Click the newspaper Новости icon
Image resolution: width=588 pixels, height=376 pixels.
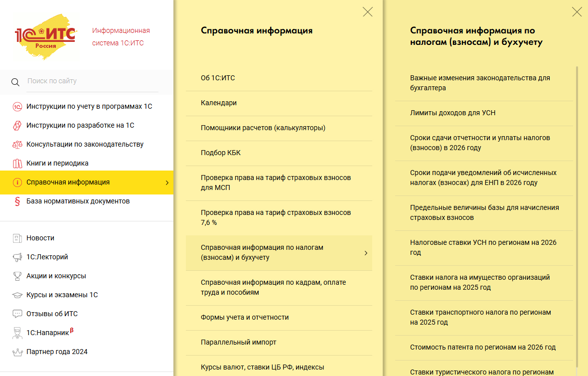(17, 238)
